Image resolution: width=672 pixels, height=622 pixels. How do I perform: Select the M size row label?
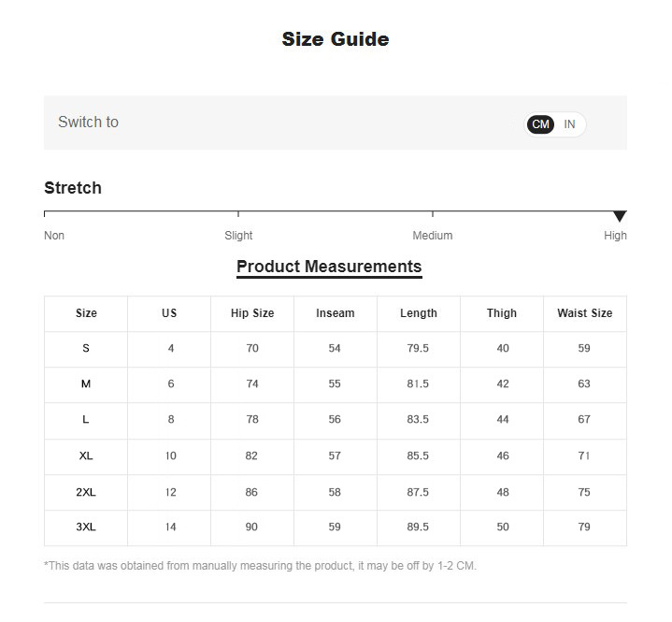coord(86,384)
